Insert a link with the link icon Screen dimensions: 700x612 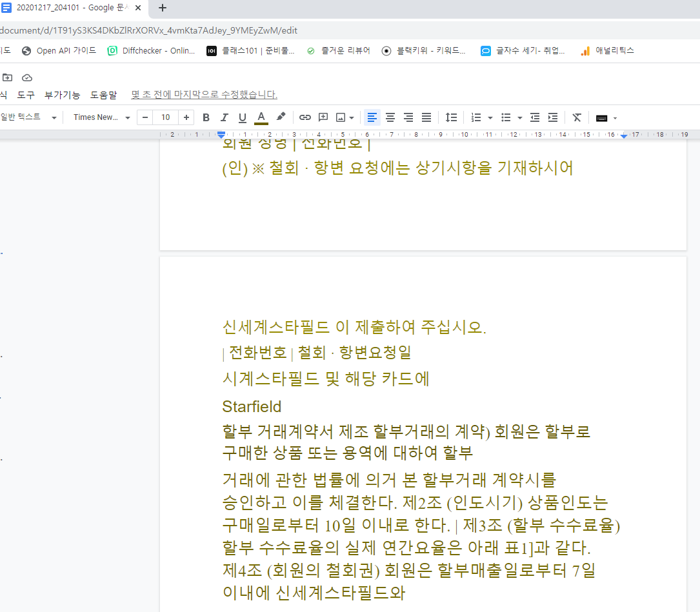point(305,117)
